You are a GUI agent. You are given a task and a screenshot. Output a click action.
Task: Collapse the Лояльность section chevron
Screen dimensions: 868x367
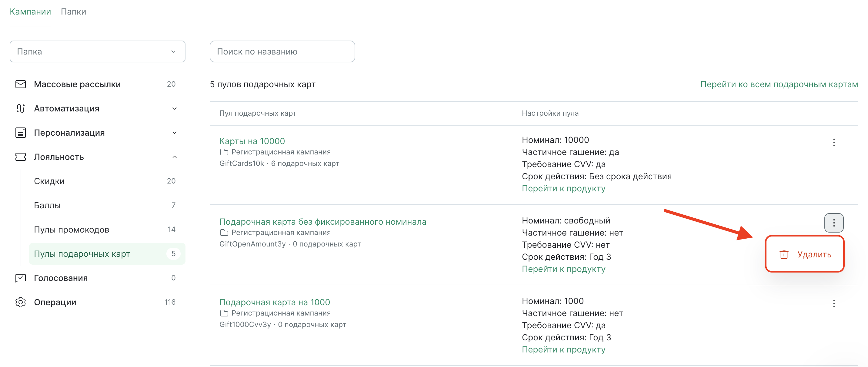[x=175, y=157]
